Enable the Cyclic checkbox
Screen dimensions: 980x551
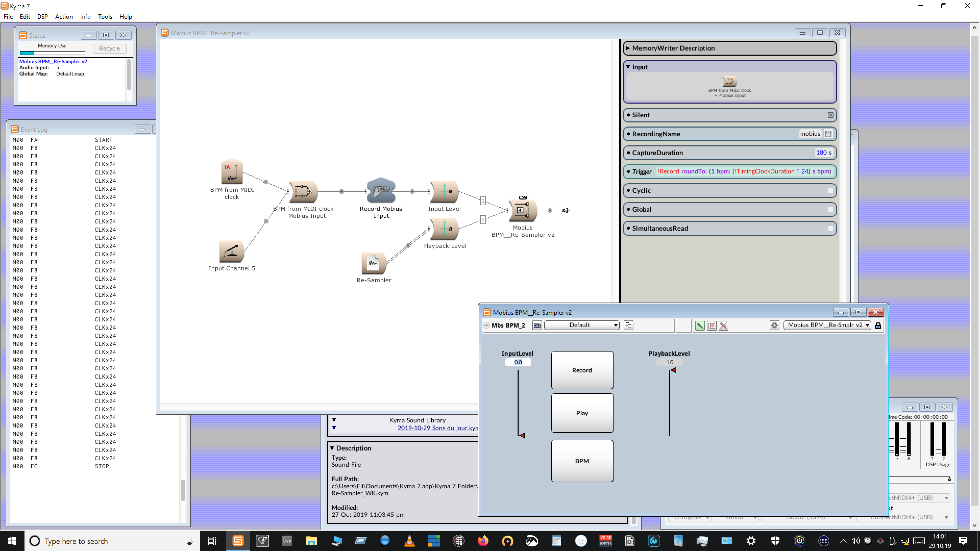830,191
